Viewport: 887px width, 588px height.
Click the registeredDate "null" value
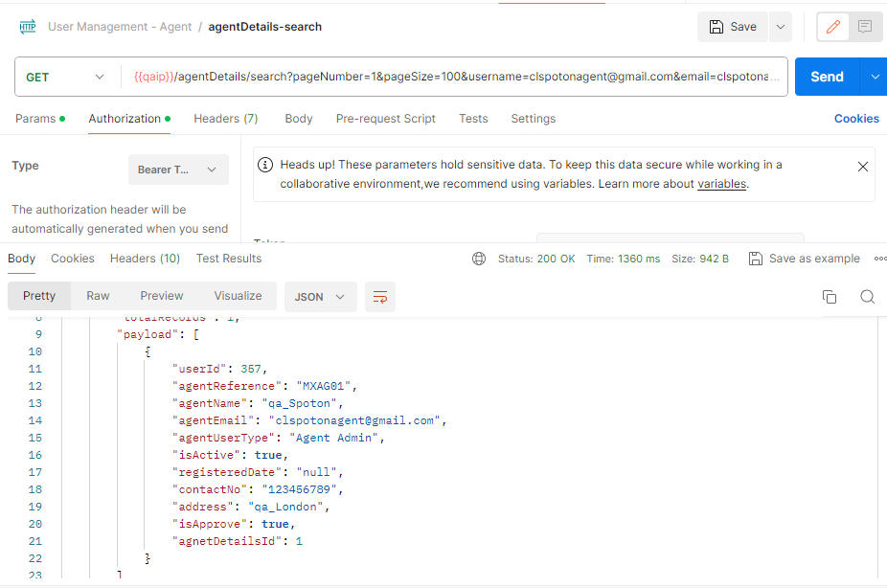pyautogui.click(x=316, y=472)
